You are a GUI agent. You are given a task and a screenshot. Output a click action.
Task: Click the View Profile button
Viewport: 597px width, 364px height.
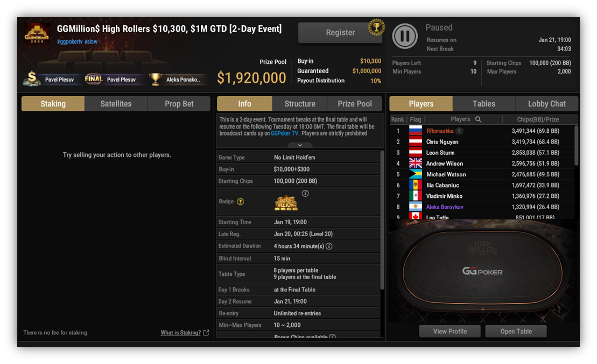449,331
